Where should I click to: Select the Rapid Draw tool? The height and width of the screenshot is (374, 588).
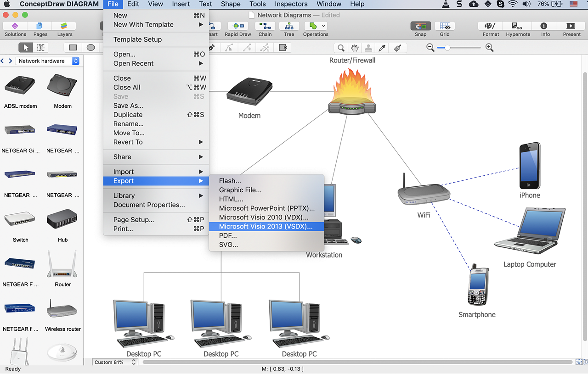pos(237,29)
